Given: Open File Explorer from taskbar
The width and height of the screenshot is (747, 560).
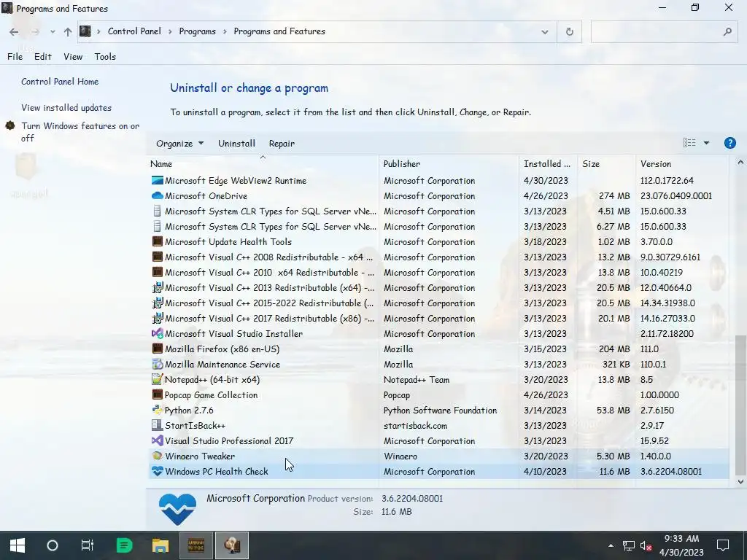Looking at the screenshot, I should pyautogui.click(x=160, y=545).
